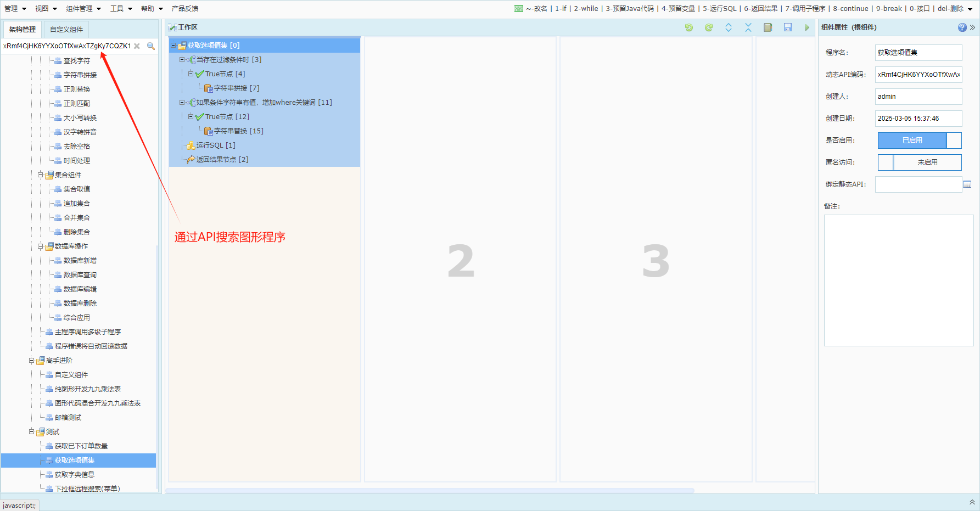This screenshot has width=980, height=511.
Task: Open the 工具 menu
Action: tap(121, 8)
